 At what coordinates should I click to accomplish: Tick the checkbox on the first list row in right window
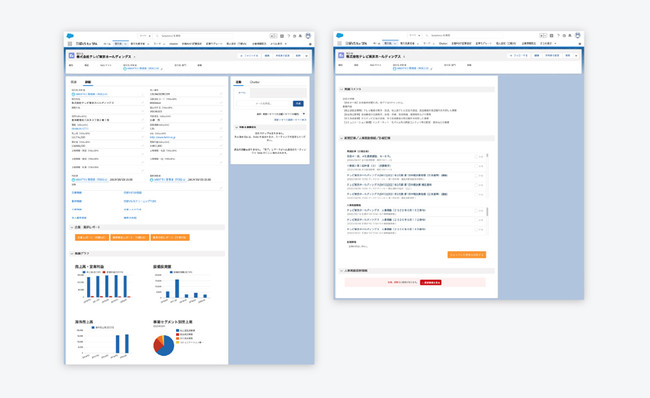tap(477, 157)
